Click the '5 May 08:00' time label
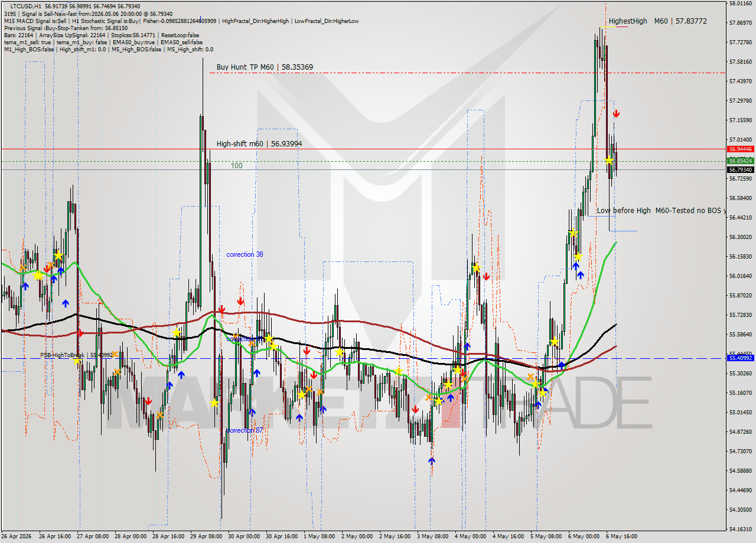 click(x=546, y=537)
